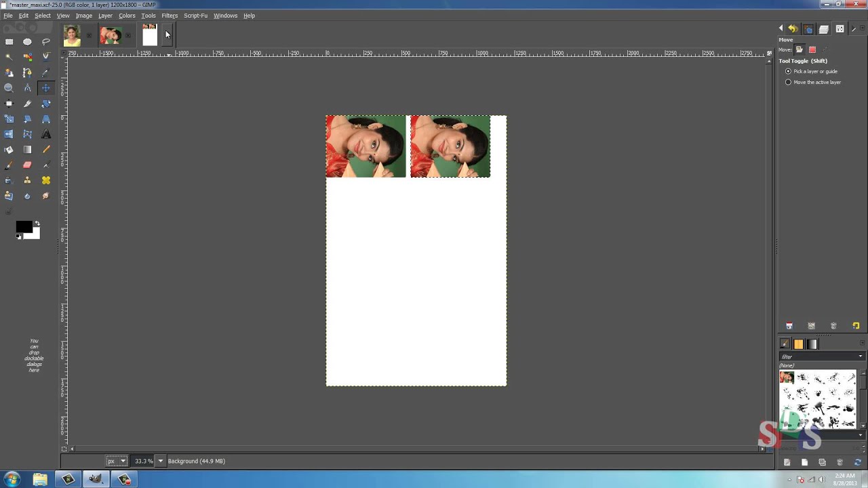Viewport: 868px width, 488px height.
Task: Set Move mode to Selection
Action: coord(812,49)
